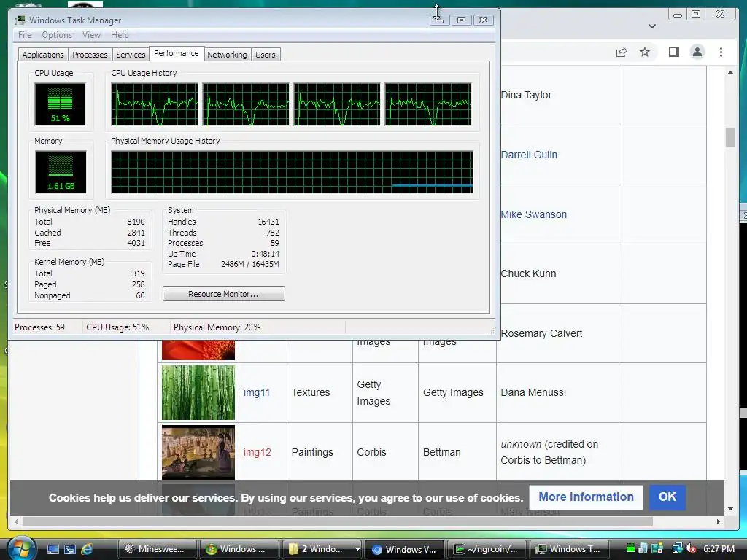Click the CPU Usage 51% gauge
This screenshot has height=560, width=747.
pos(60,104)
